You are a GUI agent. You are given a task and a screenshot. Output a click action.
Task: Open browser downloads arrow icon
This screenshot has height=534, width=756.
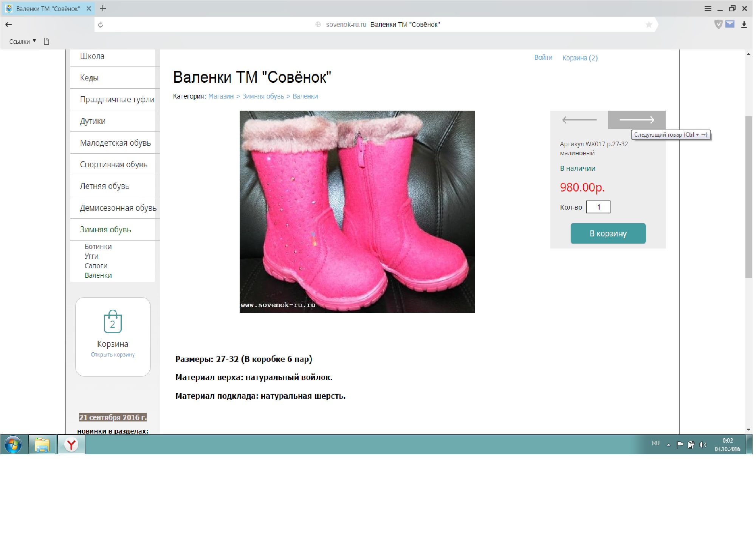[x=744, y=25]
